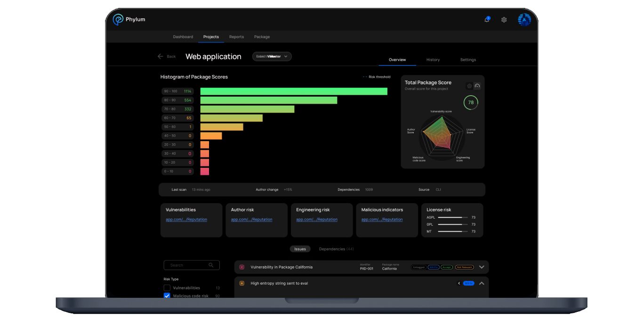
Task: Click the 'Engineering score' radar label
Action: pos(463,159)
